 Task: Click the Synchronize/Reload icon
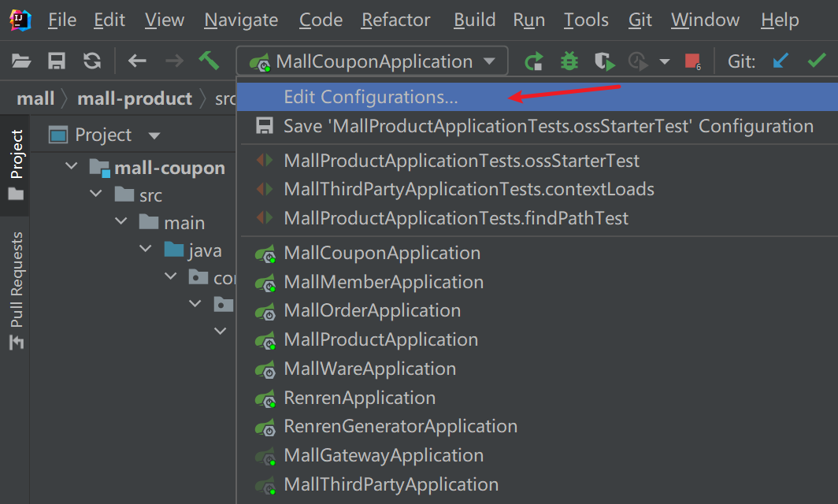(x=92, y=61)
